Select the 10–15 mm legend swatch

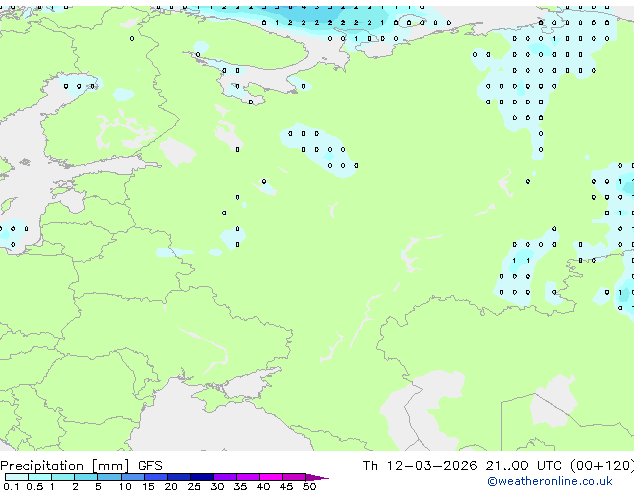(x=132, y=477)
